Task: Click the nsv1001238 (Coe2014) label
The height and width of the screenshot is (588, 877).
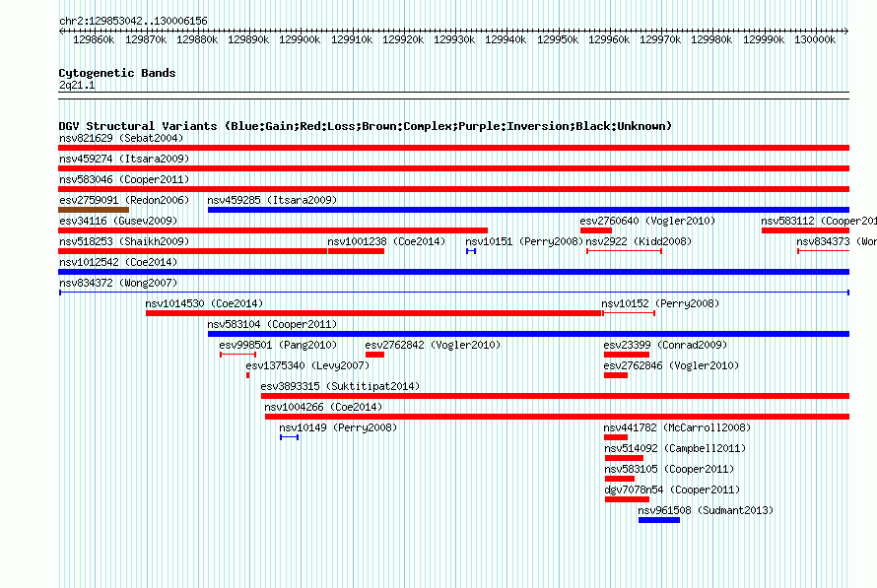Action: pos(386,241)
